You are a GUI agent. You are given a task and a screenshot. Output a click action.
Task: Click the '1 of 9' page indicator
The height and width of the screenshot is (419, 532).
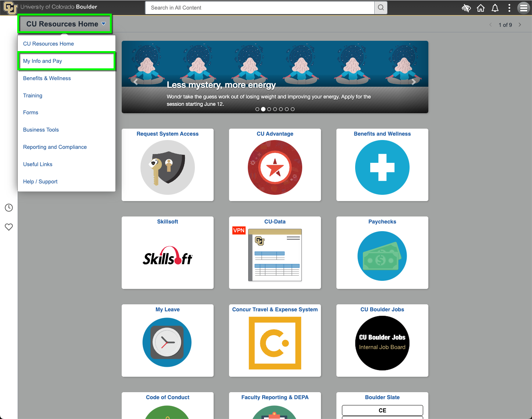coord(505,25)
